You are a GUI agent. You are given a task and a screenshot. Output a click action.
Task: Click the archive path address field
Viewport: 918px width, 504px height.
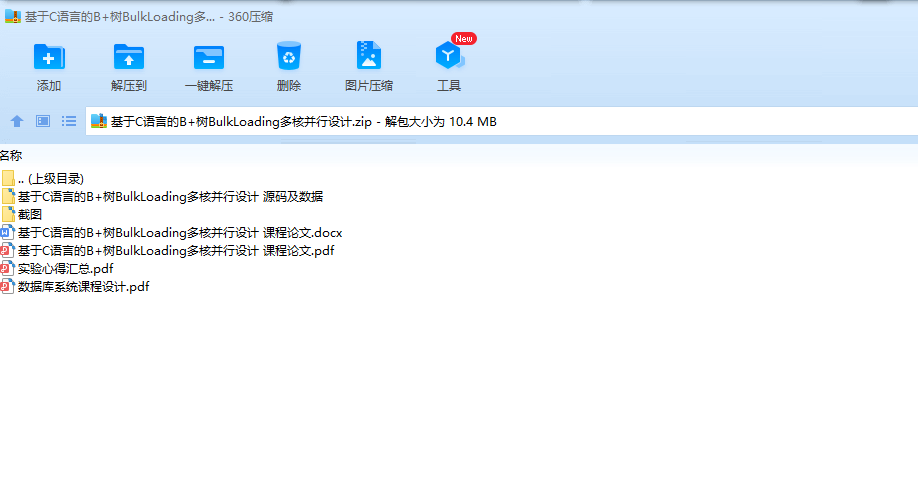tap(502, 121)
